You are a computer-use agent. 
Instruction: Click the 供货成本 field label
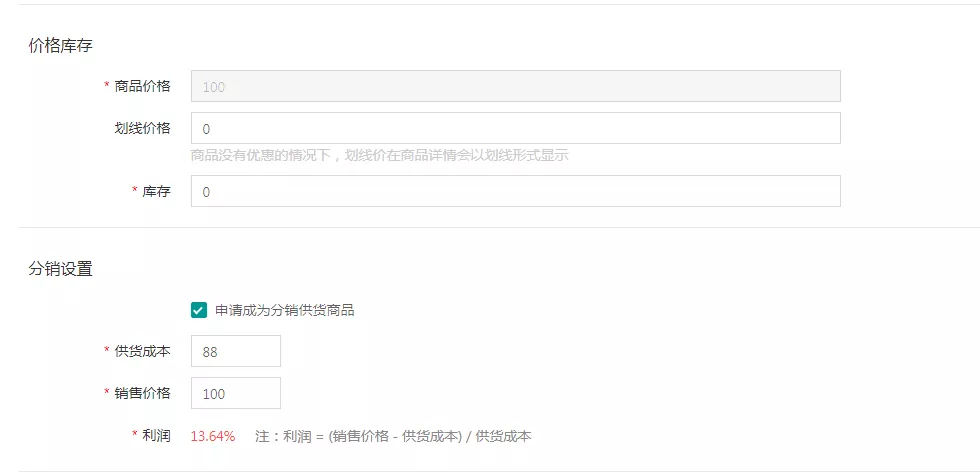[x=143, y=351]
